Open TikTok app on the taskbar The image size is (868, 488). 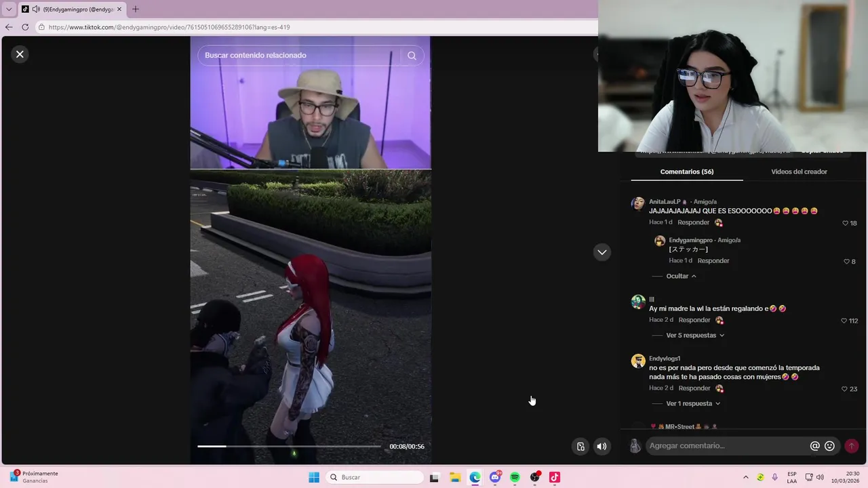[x=555, y=477]
